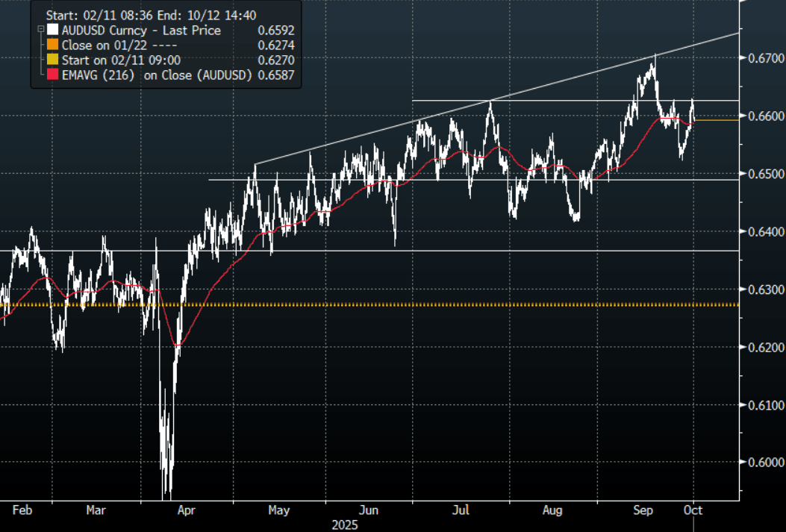Viewport: 786px width, 532px height.
Task: Click the May label on time axis
Action: [x=278, y=511]
